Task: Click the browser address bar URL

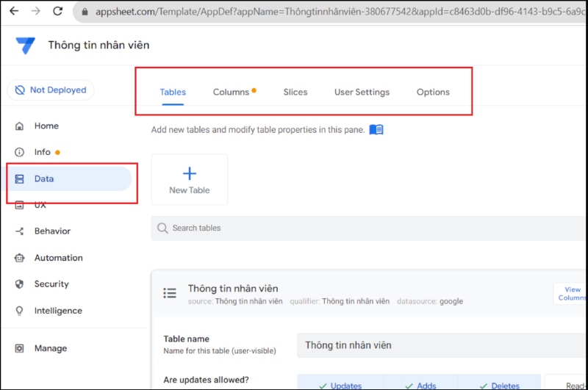Action: (340, 12)
